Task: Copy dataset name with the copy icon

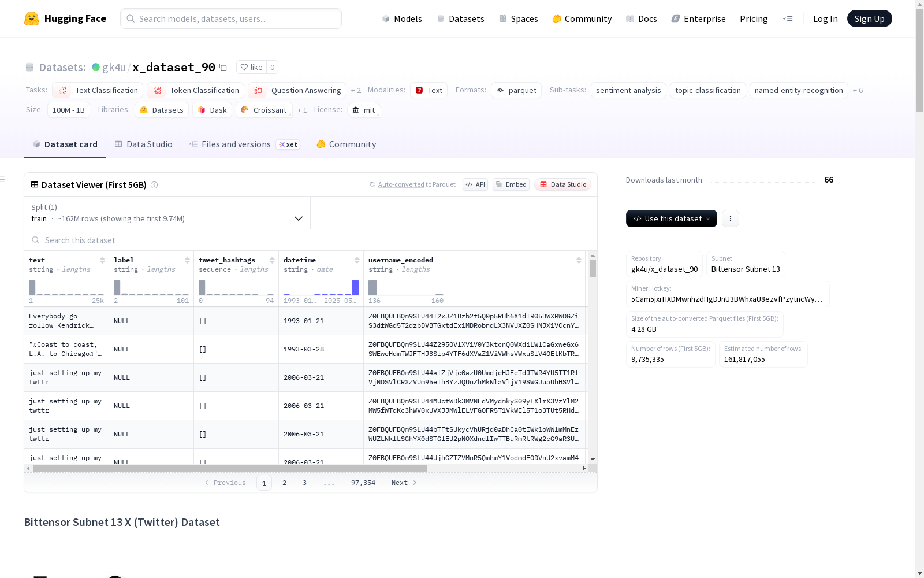Action: (x=223, y=67)
